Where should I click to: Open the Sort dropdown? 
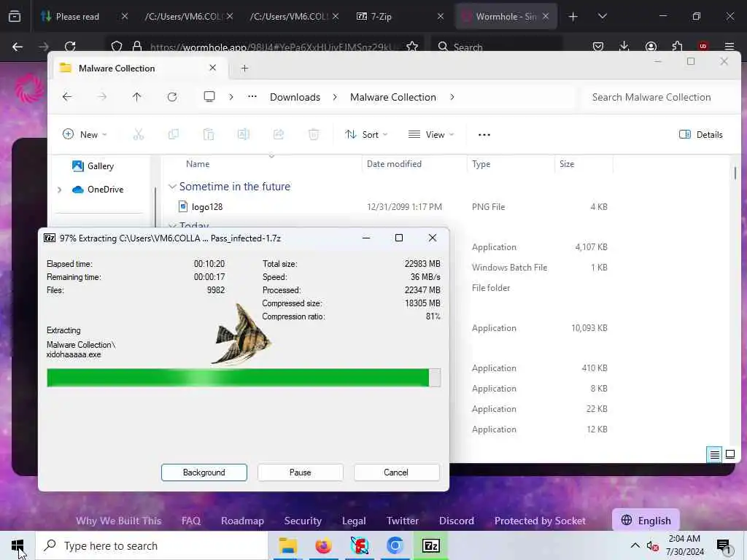(366, 135)
